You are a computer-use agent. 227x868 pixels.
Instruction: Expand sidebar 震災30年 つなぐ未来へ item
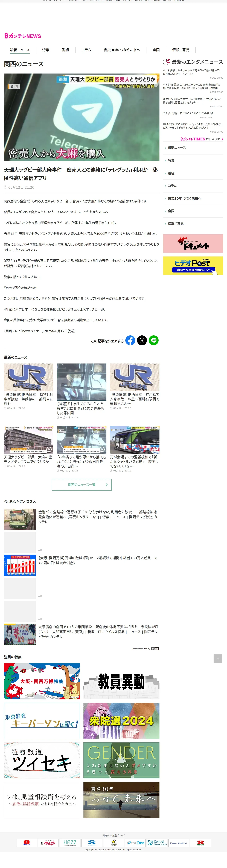[x=193, y=198]
